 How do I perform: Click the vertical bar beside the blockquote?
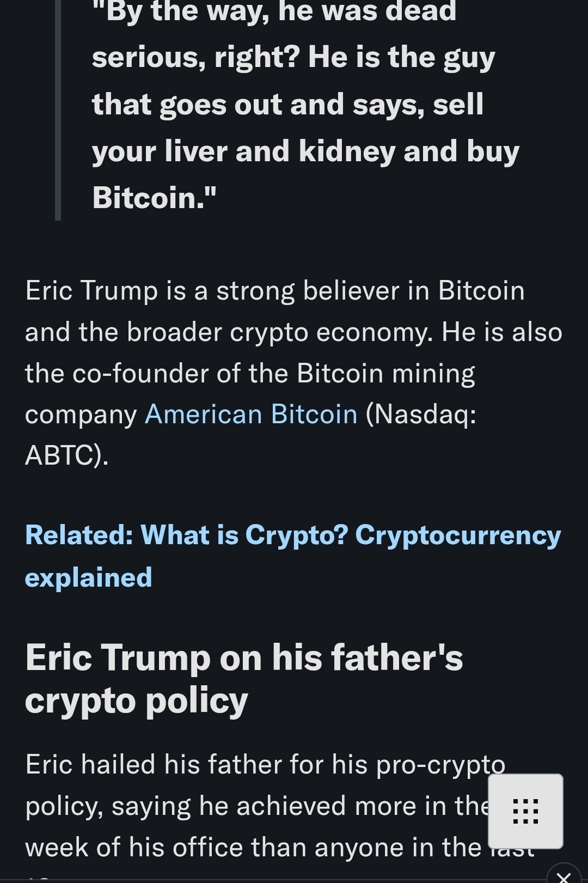point(58,109)
